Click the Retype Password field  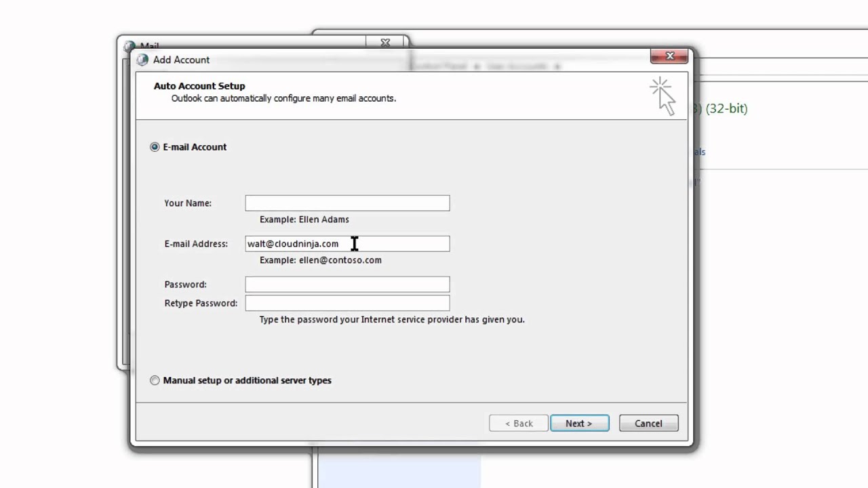point(347,303)
